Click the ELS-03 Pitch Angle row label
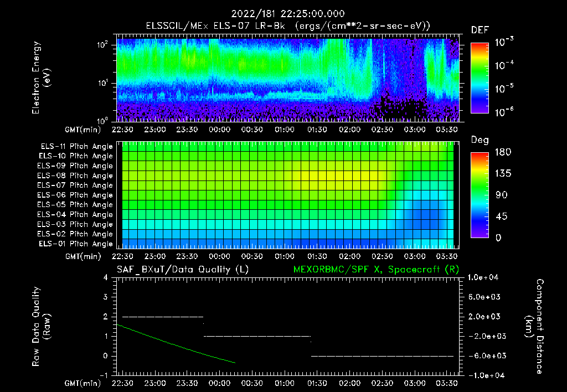Viewport: 567px width, 392px height. 75,225
